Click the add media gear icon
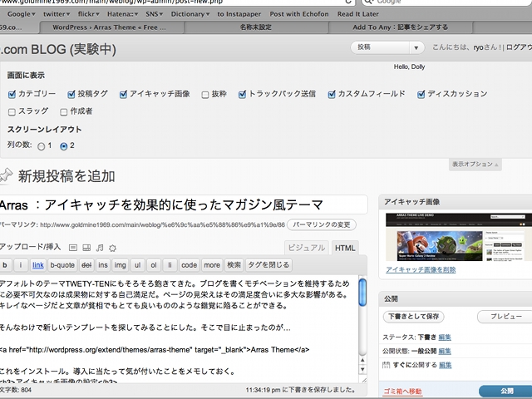 click(x=112, y=248)
